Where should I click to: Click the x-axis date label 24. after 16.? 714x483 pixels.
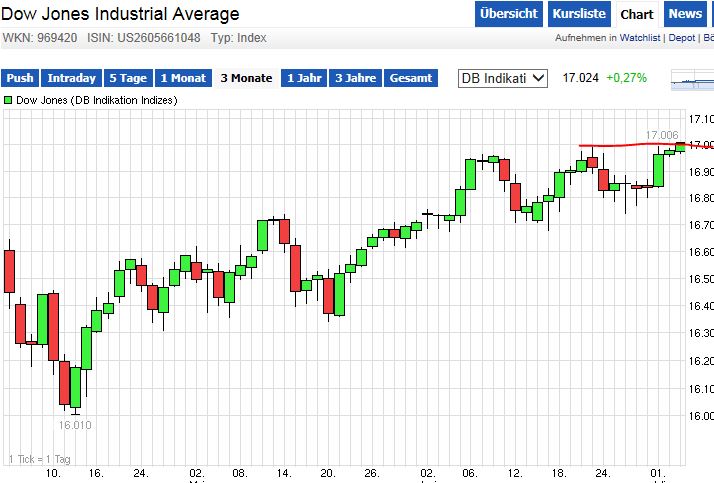pos(140,473)
